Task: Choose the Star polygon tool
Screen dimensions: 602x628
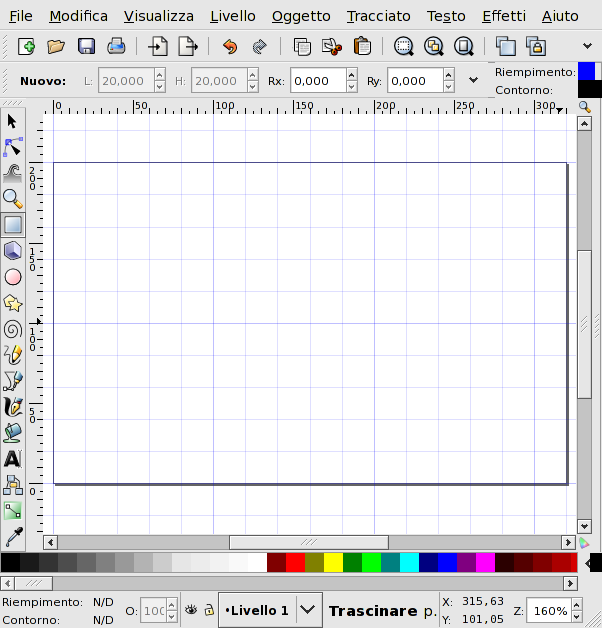Action: point(13,303)
